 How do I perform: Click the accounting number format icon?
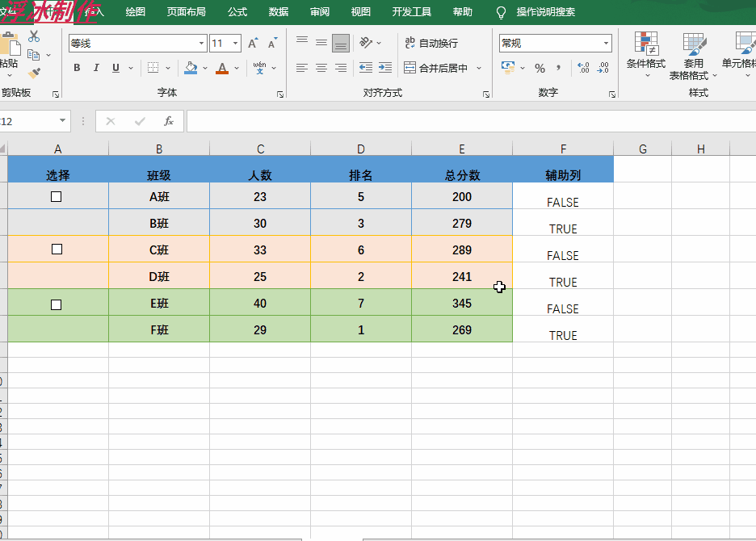[x=508, y=68]
